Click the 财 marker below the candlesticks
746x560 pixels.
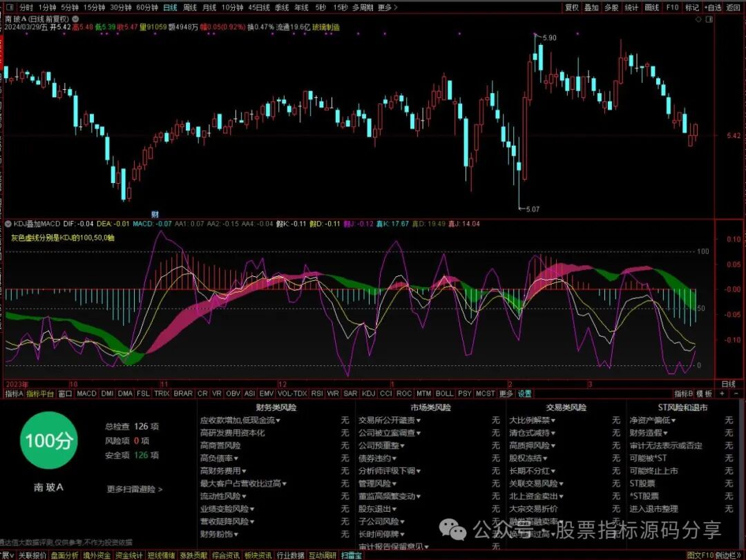coord(155,215)
